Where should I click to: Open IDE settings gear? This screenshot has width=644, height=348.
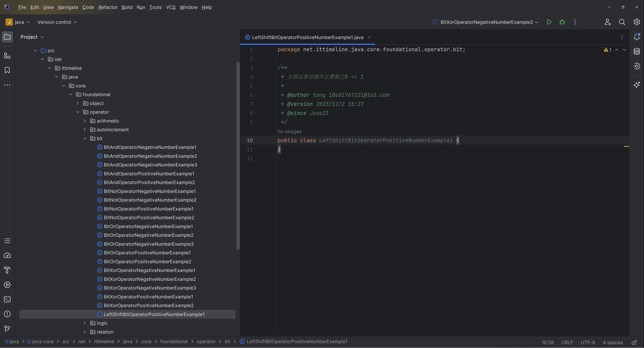tap(636, 22)
